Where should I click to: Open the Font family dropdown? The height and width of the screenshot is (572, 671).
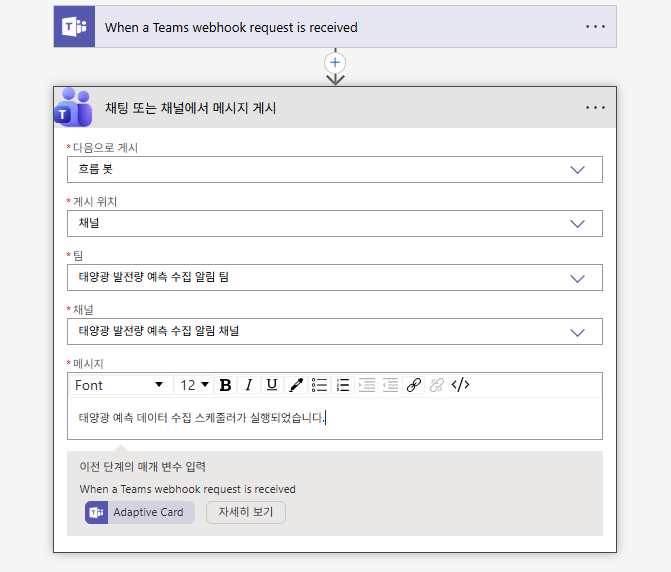coord(121,385)
